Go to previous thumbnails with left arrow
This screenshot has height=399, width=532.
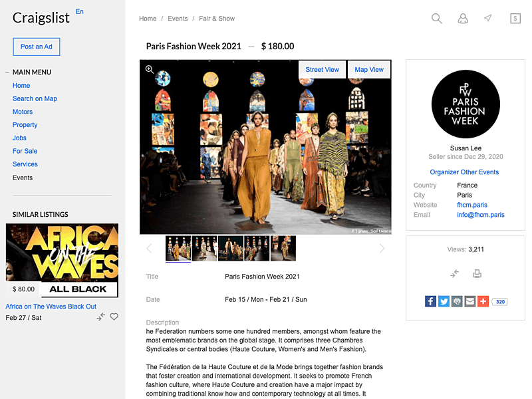[149, 248]
